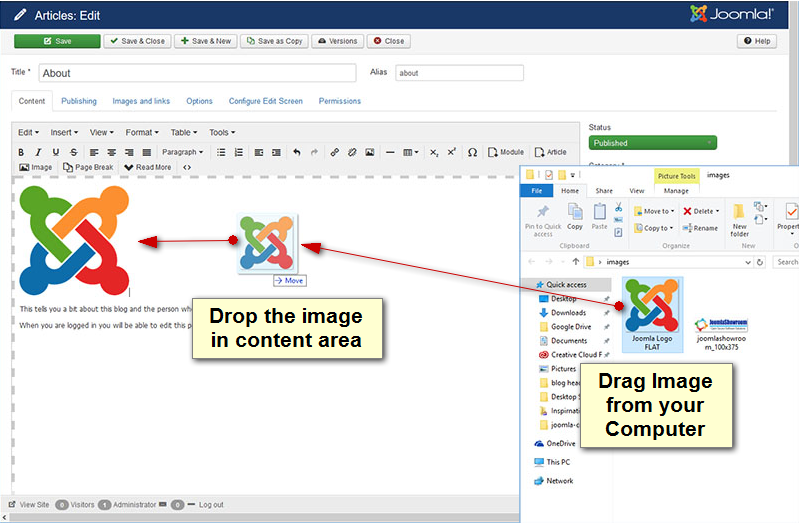Open Configure Edit Screen tab
This screenshot has width=801, height=525.
[266, 101]
